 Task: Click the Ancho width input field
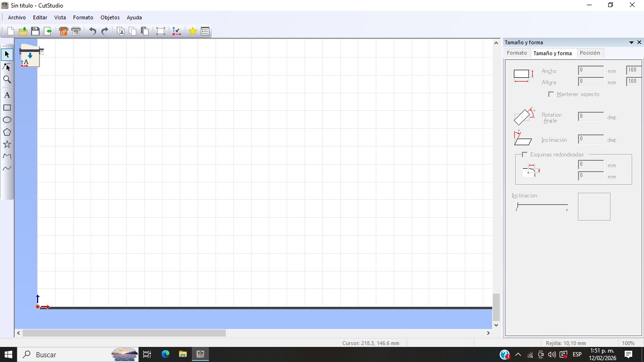click(590, 70)
